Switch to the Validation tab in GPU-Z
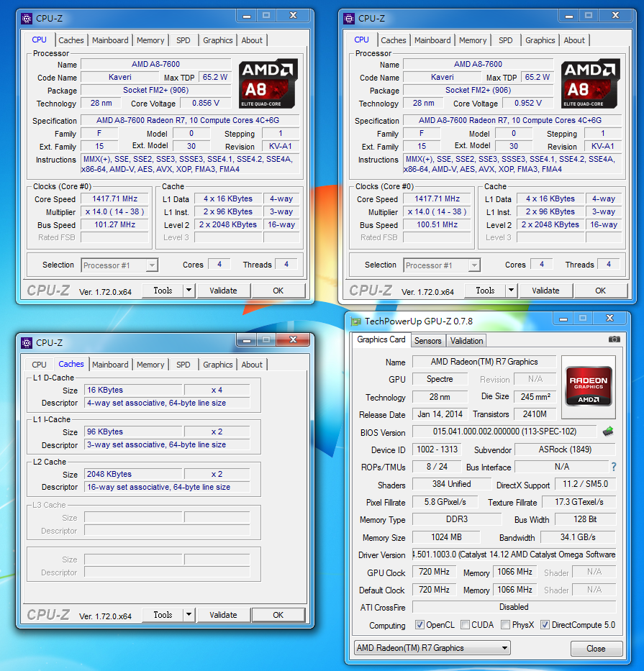The height and width of the screenshot is (671, 644). point(467,341)
